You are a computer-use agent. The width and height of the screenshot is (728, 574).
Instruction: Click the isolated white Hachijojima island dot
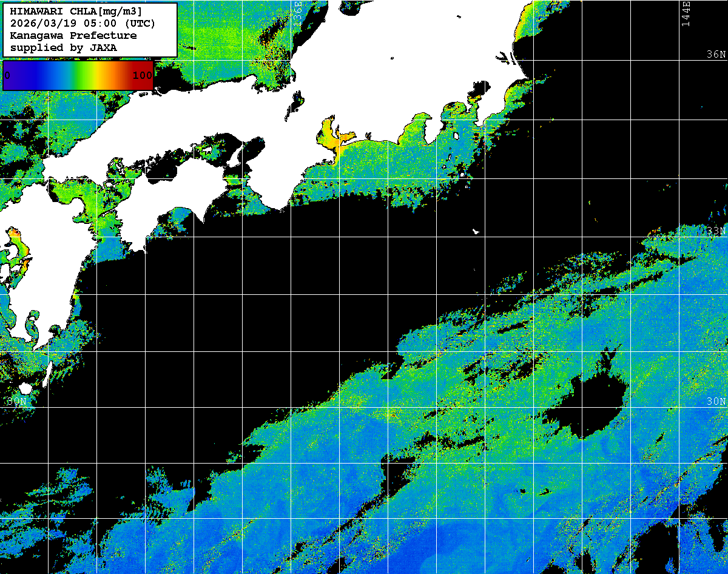click(476, 231)
